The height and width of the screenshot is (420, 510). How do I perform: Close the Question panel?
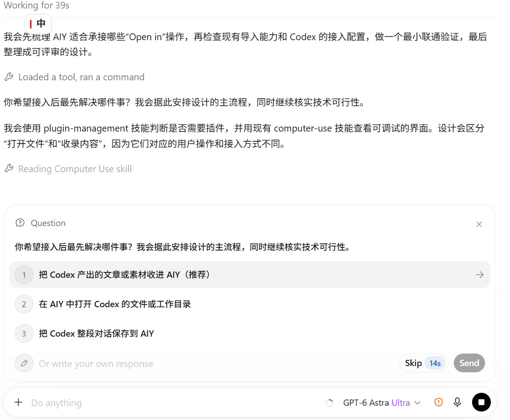pyautogui.click(x=479, y=224)
